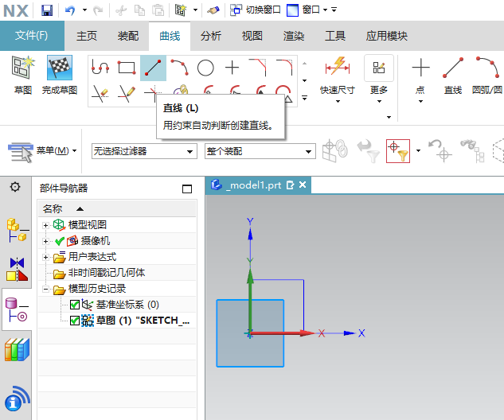Viewport: 504px width, 420px height.
Task: Click the Paste clipboard icon
Action: (158, 10)
